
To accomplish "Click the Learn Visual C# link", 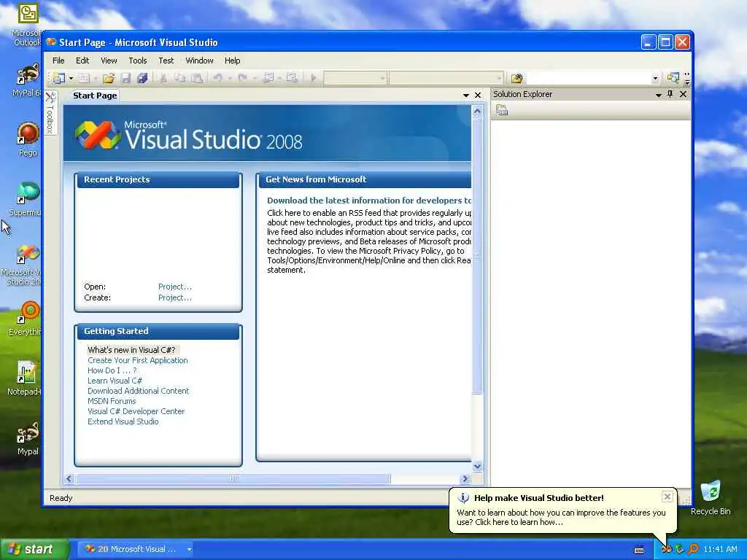I will [115, 381].
